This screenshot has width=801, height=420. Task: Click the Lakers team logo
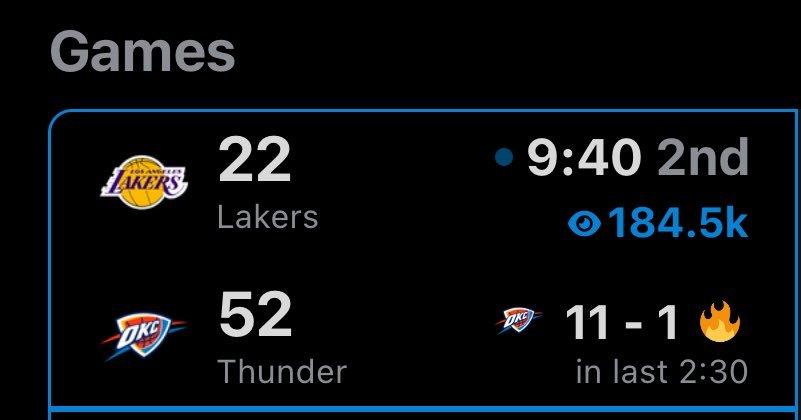tap(145, 183)
